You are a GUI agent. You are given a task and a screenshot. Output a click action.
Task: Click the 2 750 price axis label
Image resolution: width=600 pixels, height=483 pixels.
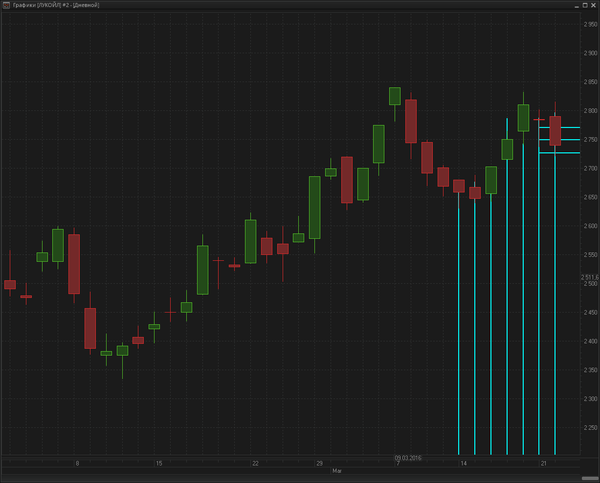coord(590,140)
